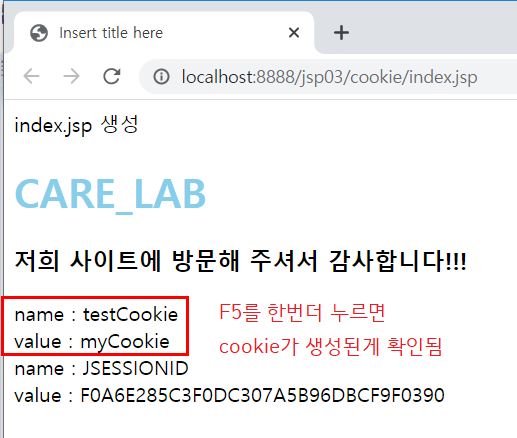The height and width of the screenshot is (438, 517).
Task: Click the 'index.jsp 생성' text
Action: (x=76, y=125)
